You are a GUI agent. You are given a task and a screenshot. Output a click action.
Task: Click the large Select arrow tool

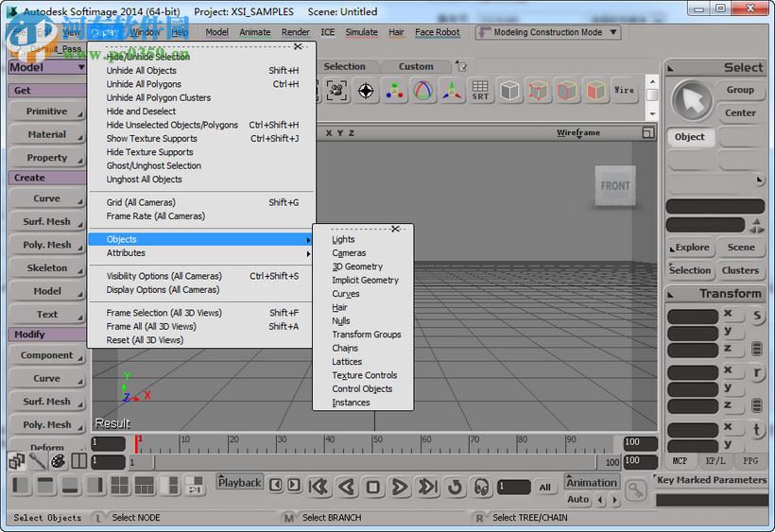pyautogui.click(x=692, y=100)
